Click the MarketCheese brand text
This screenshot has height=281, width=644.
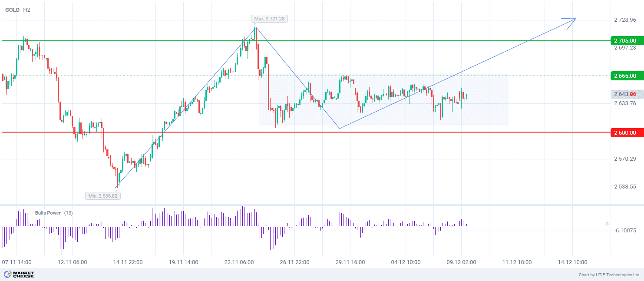(x=24, y=274)
